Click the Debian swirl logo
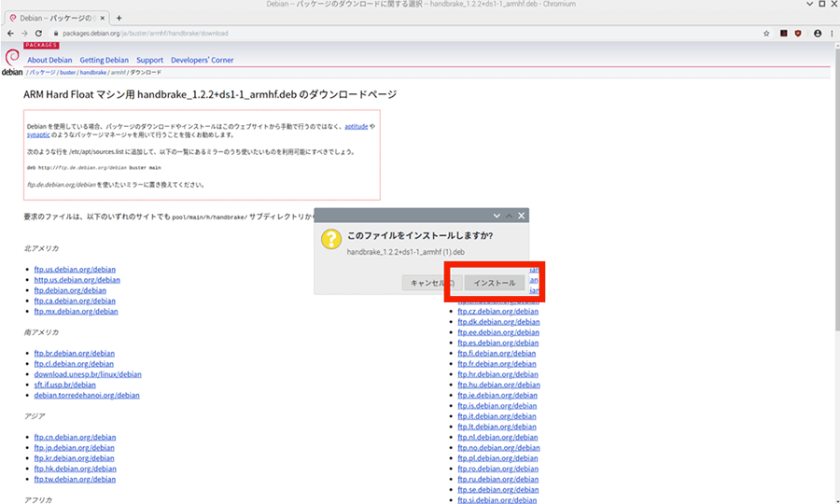This screenshot has width=840, height=504. [x=12, y=58]
